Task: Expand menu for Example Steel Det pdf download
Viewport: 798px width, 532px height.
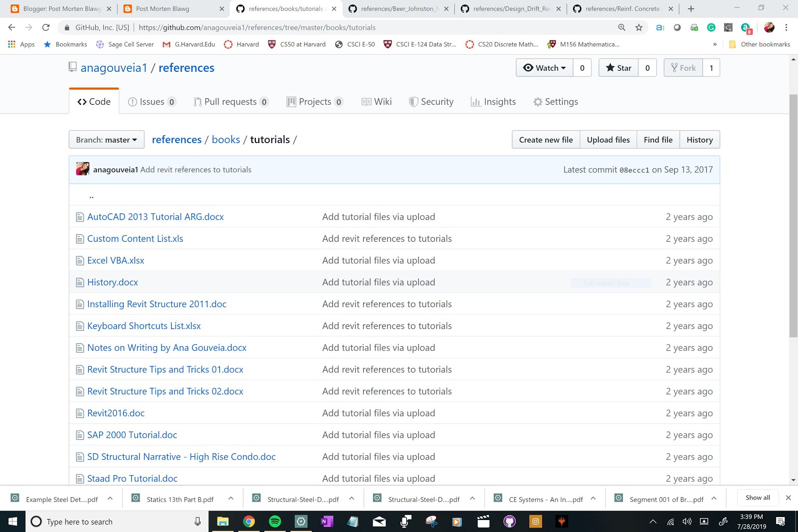Action: coord(110,498)
